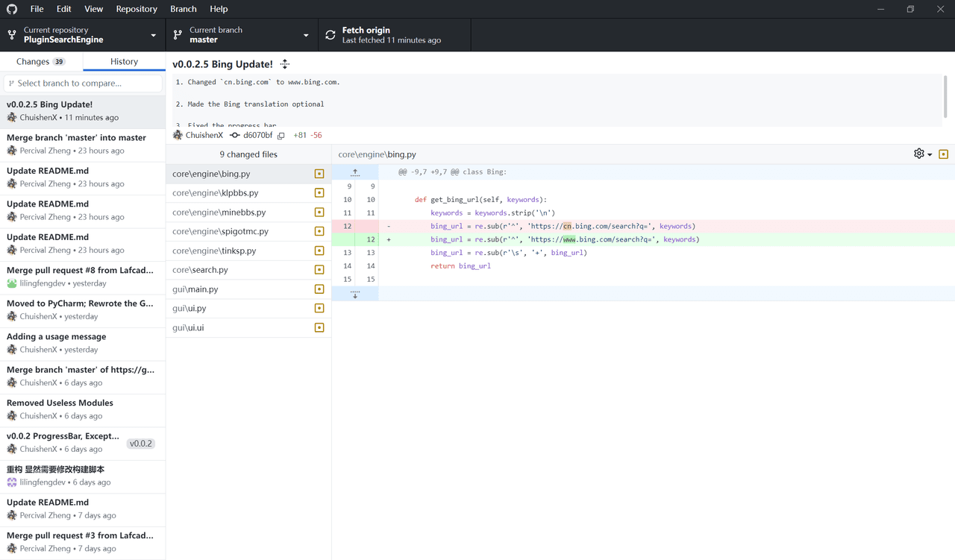
Task: Open diff settings gear menu
Action: pyautogui.click(x=922, y=154)
